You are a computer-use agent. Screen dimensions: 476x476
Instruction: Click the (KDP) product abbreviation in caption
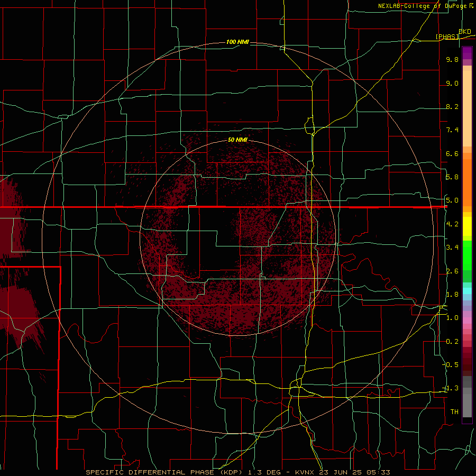tap(230, 472)
